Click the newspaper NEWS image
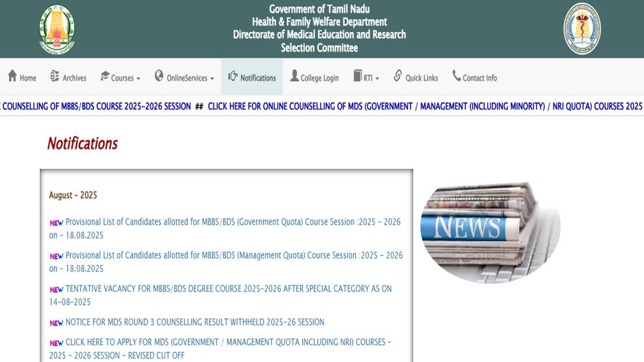This screenshot has width=644, height=362. click(x=489, y=231)
